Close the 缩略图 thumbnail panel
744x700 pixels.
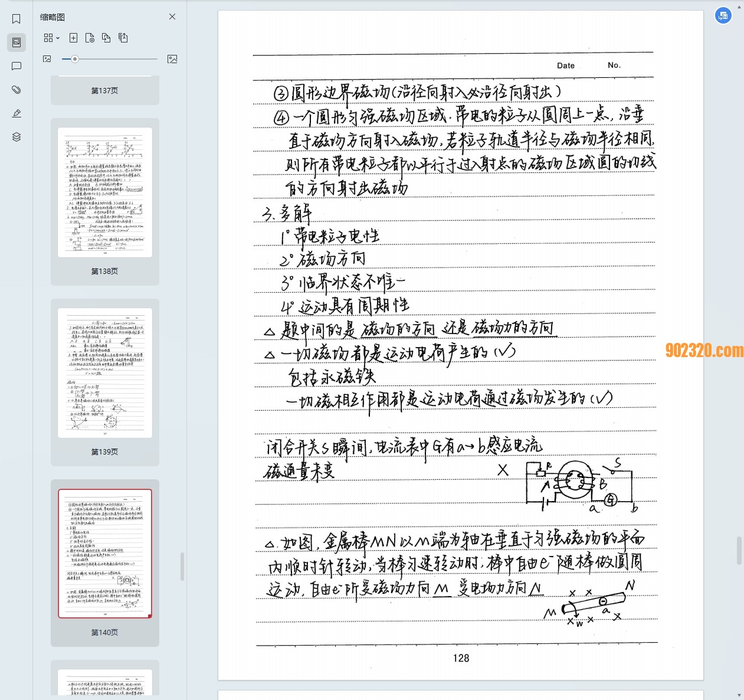click(172, 17)
